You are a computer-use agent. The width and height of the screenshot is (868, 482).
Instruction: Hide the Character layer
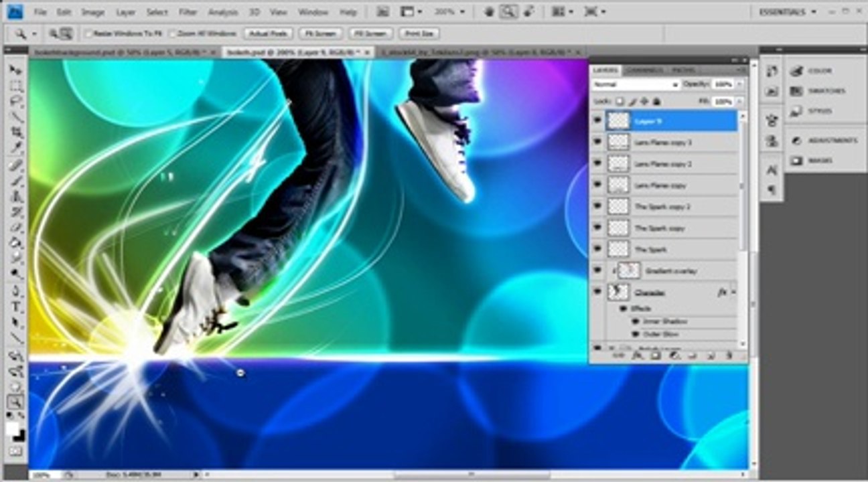[597, 292]
